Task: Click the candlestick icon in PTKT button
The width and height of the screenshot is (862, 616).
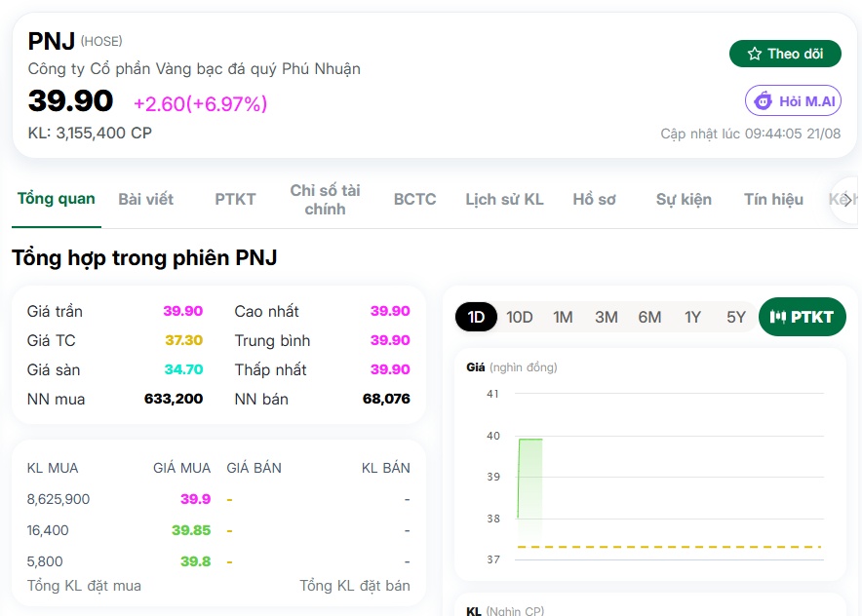Action: coord(777,317)
